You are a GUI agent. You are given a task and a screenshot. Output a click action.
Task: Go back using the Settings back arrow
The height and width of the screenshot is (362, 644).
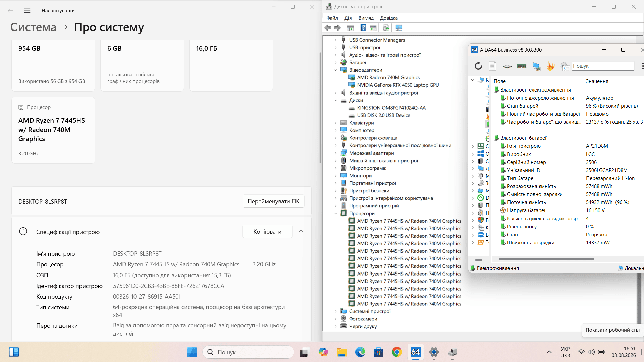pos(10,11)
